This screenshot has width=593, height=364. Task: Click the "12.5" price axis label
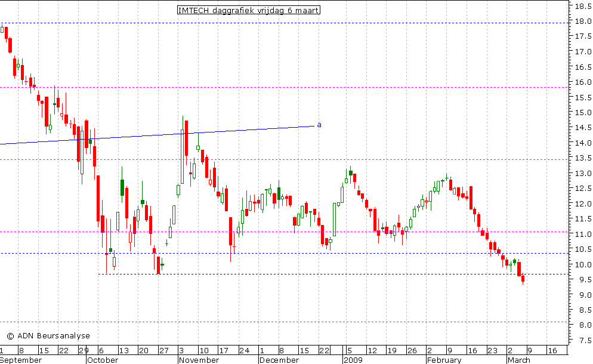point(583,189)
